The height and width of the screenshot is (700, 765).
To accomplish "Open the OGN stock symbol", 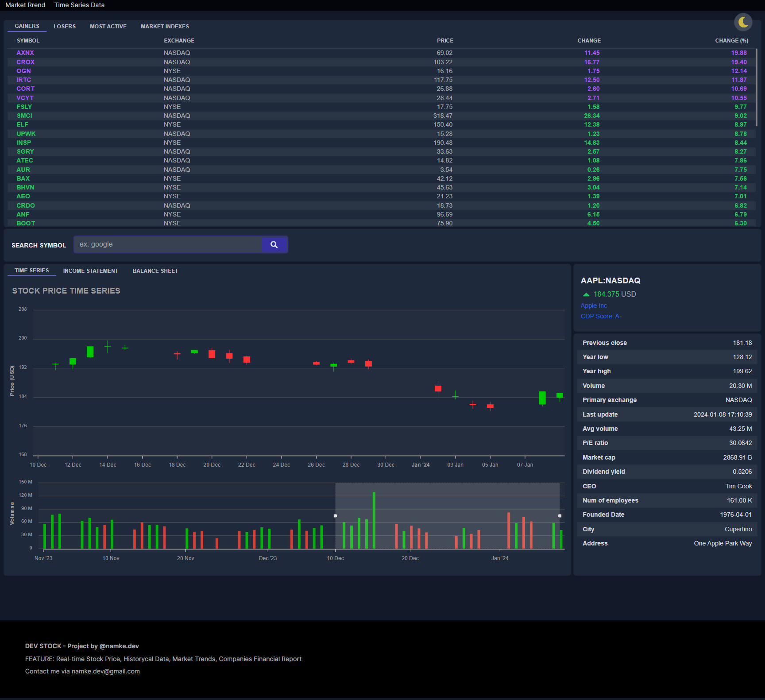I will click(x=23, y=71).
